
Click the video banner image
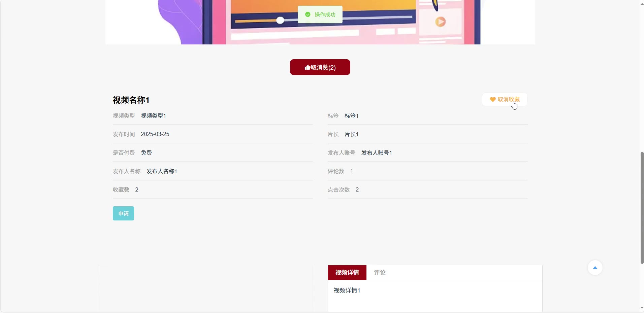click(320, 22)
